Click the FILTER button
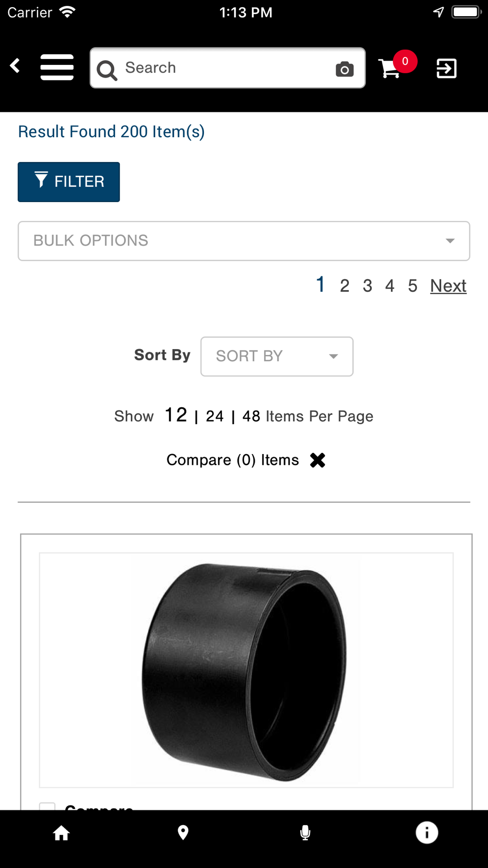The image size is (488, 868). point(69,182)
